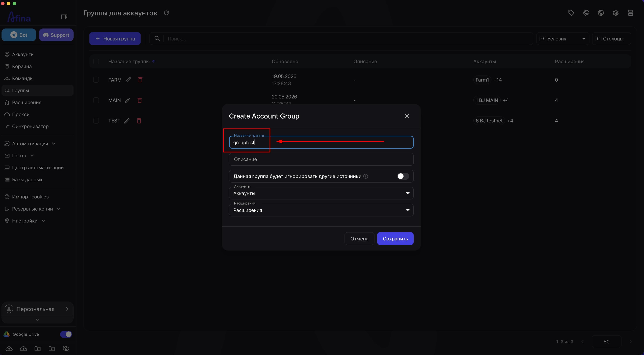Go to previous page arrow

point(583,341)
